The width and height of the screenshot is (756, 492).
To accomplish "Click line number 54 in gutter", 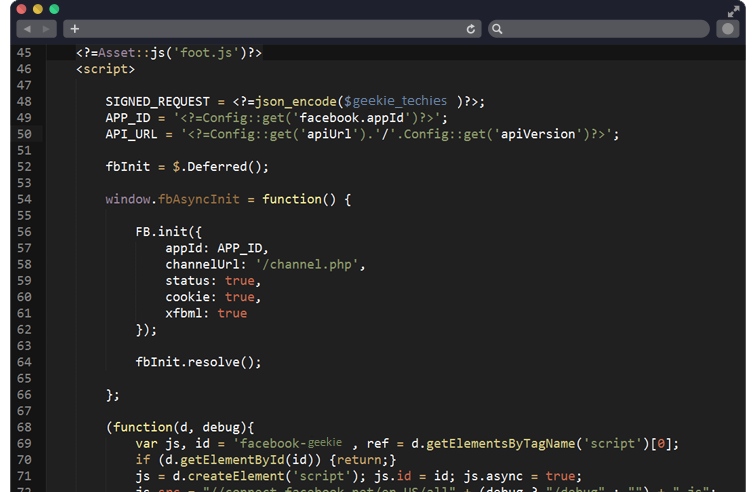I will (x=24, y=199).
